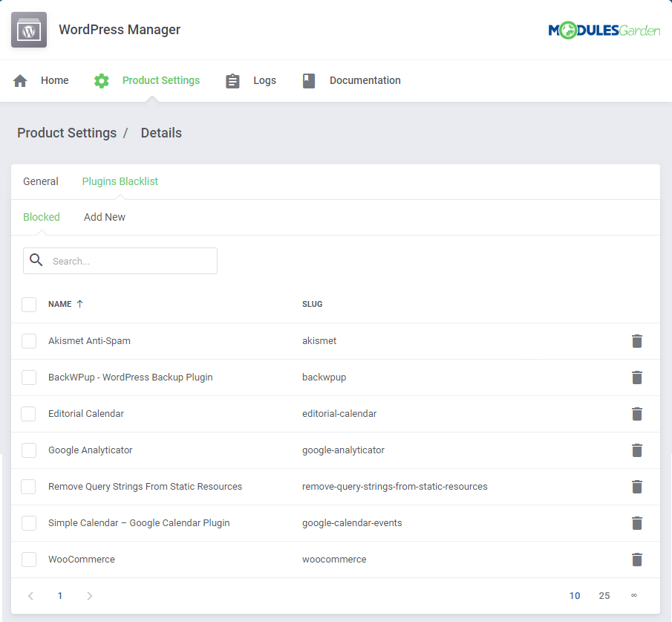Screen dimensions: 672x622
Task: Click the google-calendar-events slug
Action: click(x=352, y=523)
